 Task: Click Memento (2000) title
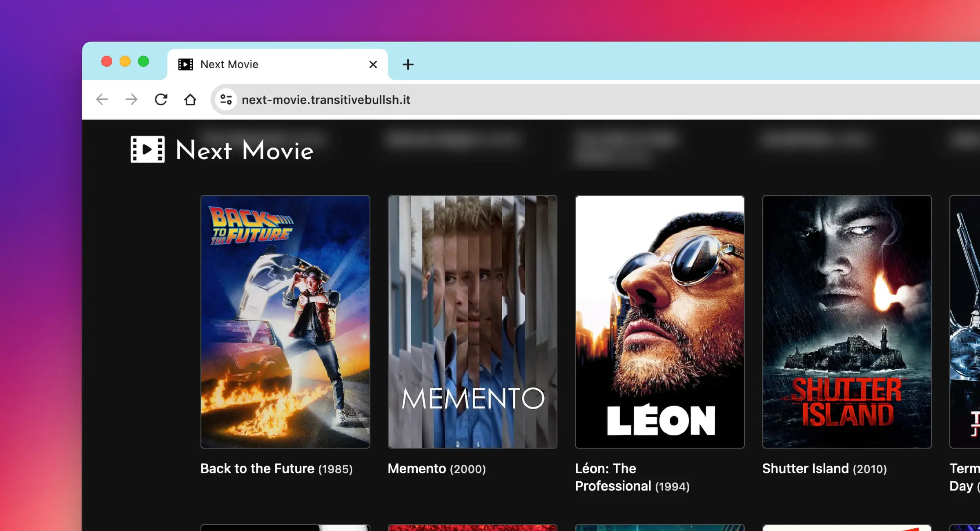(437, 469)
